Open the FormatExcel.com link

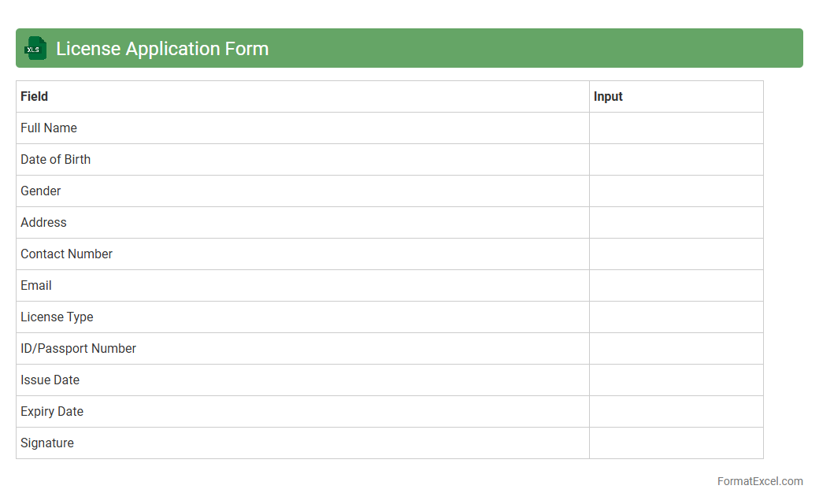pos(759,481)
